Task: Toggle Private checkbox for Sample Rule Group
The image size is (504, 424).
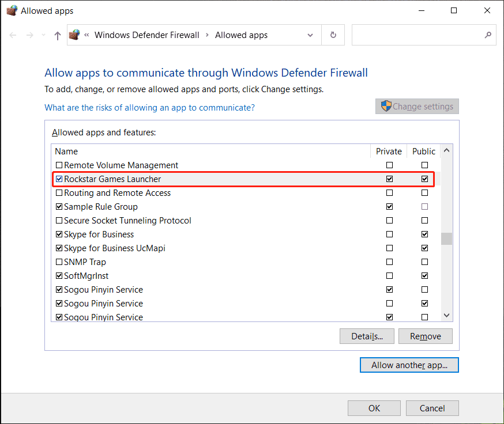Action: [389, 207]
